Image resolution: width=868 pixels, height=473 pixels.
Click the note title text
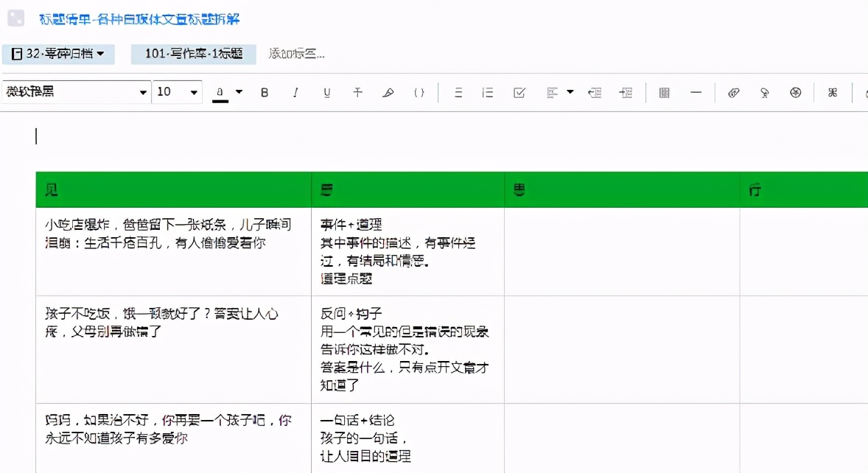(x=139, y=19)
